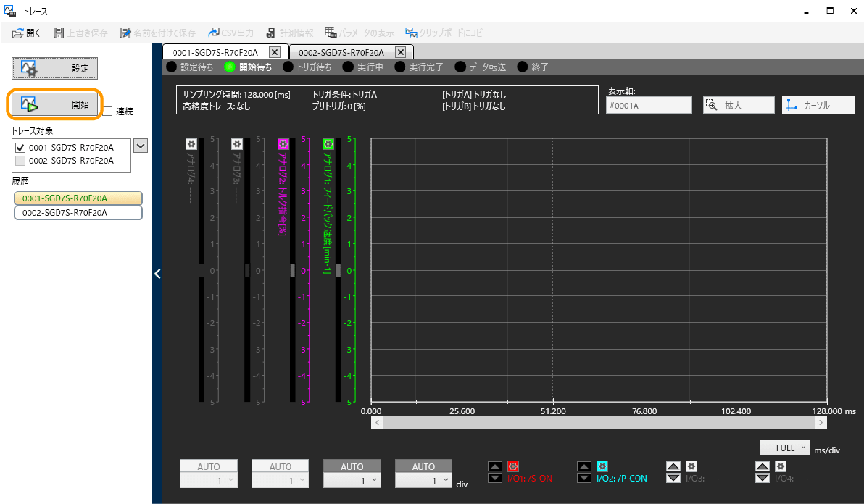Uncheck 0001-SGD7S-R70F20A in trace targets
Image resolution: width=864 pixels, height=504 pixels.
click(20, 147)
